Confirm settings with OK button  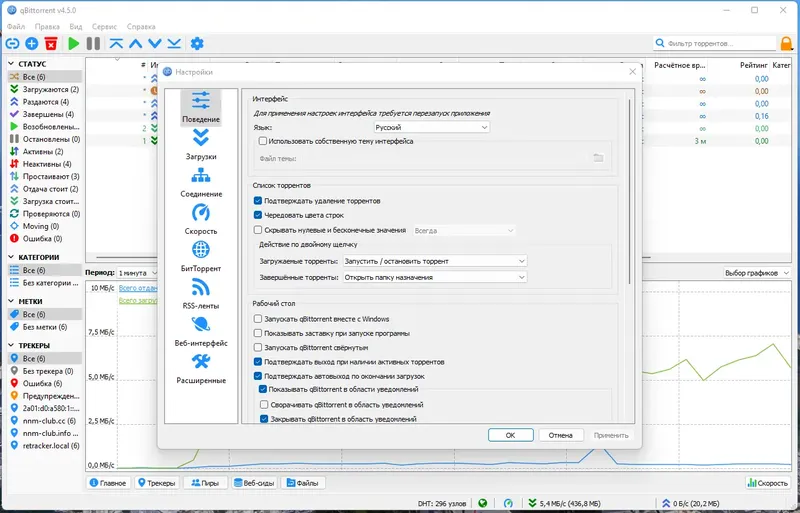click(511, 435)
